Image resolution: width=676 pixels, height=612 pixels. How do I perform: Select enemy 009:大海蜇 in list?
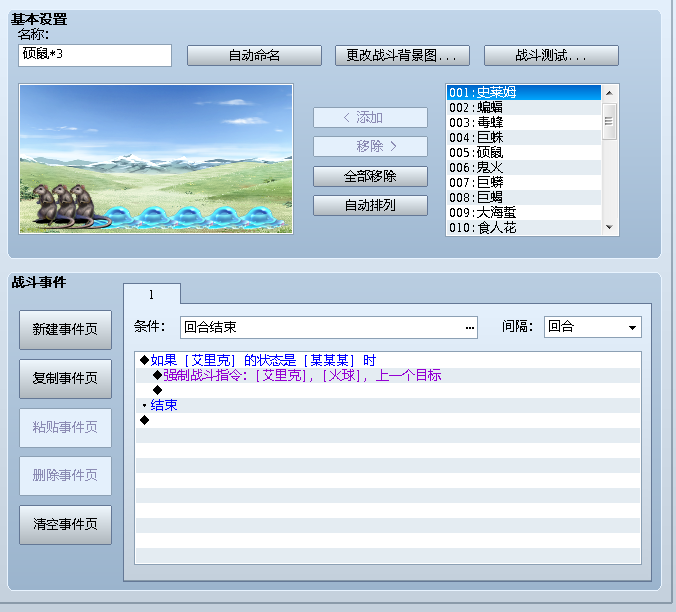pyautogui.click(x=524, y=212)
